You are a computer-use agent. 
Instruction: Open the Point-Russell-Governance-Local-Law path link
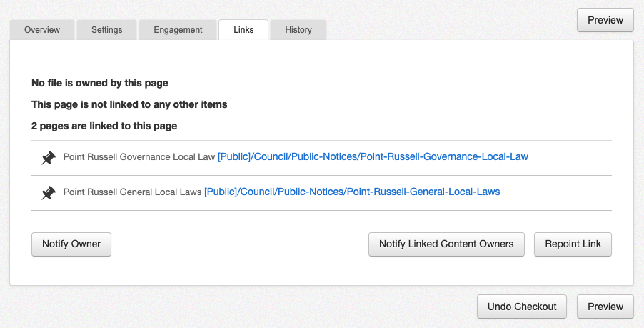(373, 156)
